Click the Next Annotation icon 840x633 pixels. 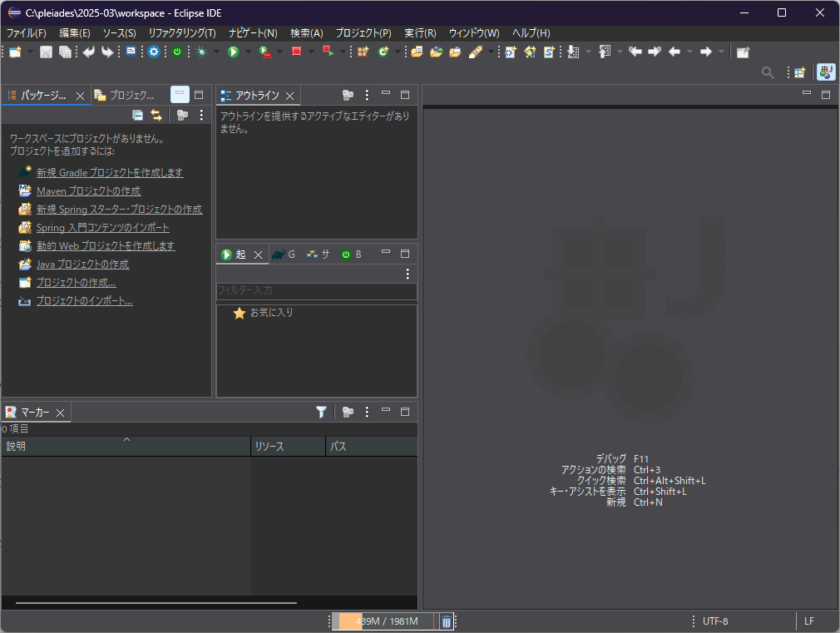[573, 52]
